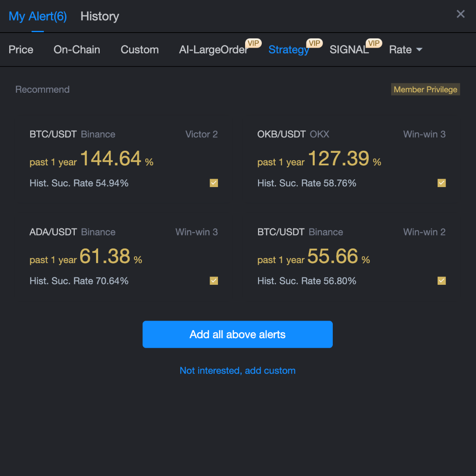The width and height of the screenshot is (476, 476).
Task: Select the On-Chain alert category
Action: [x=77, y=50]
